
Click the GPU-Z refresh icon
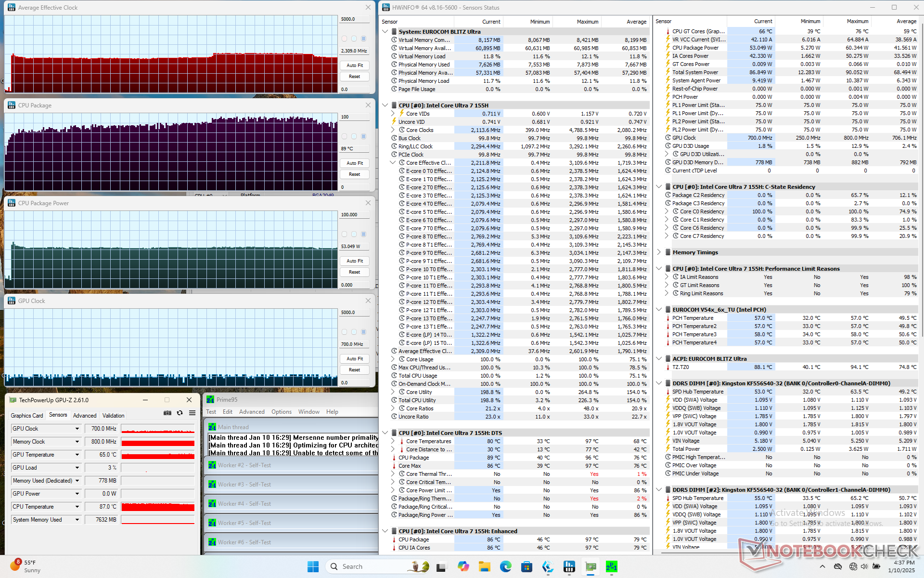click(180, 413)
